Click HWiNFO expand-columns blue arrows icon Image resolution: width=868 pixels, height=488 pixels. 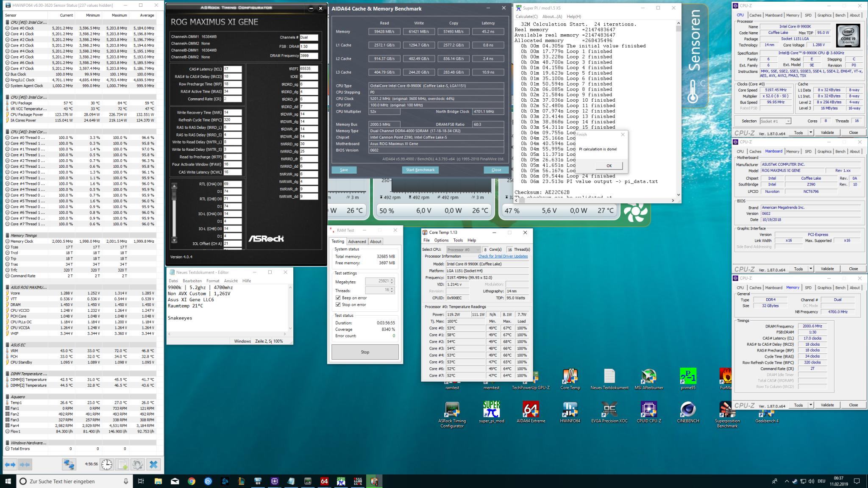(10, 465)
